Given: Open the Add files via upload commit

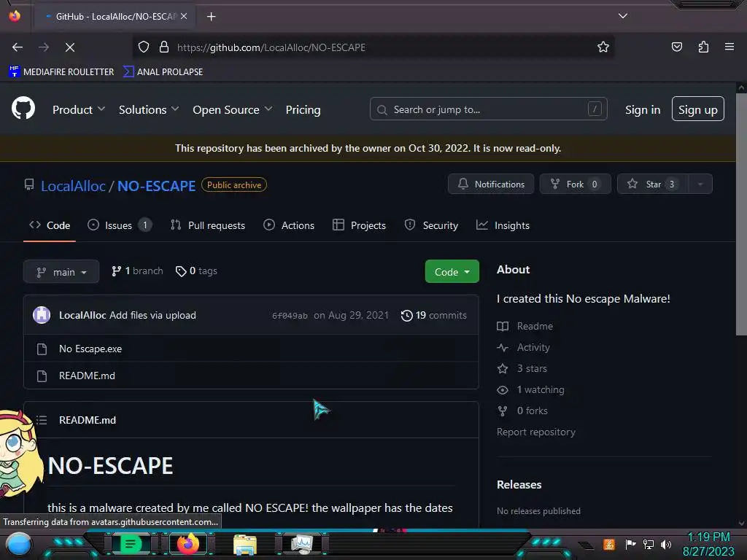Looking at the screenshot, I should pos(152,315).
